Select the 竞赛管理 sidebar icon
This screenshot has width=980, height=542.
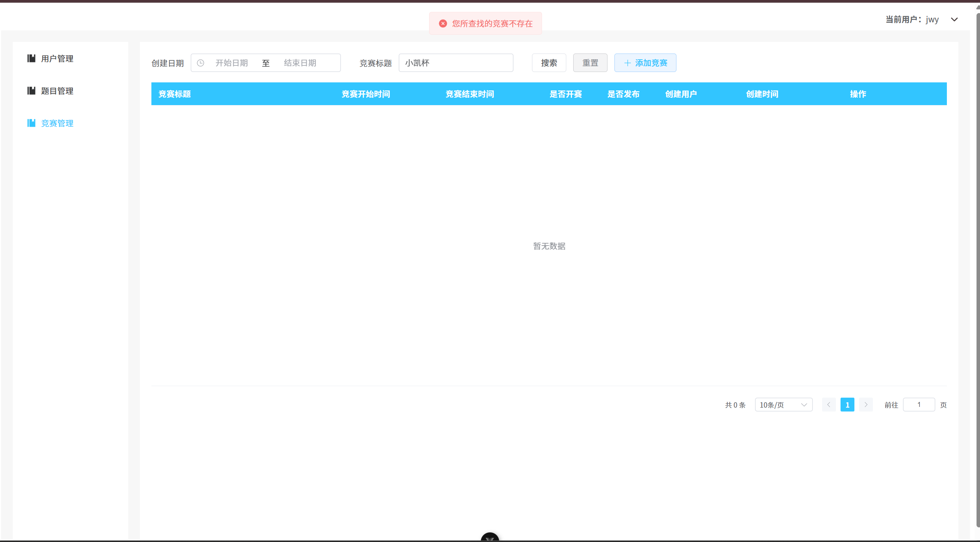32,123
